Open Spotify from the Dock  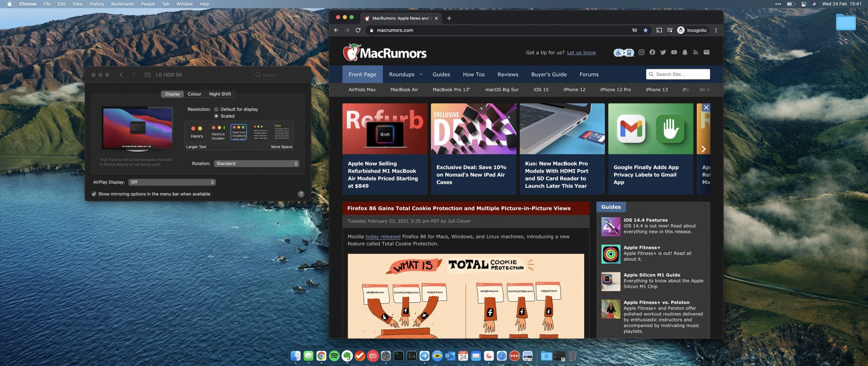(x=334, y=356)
